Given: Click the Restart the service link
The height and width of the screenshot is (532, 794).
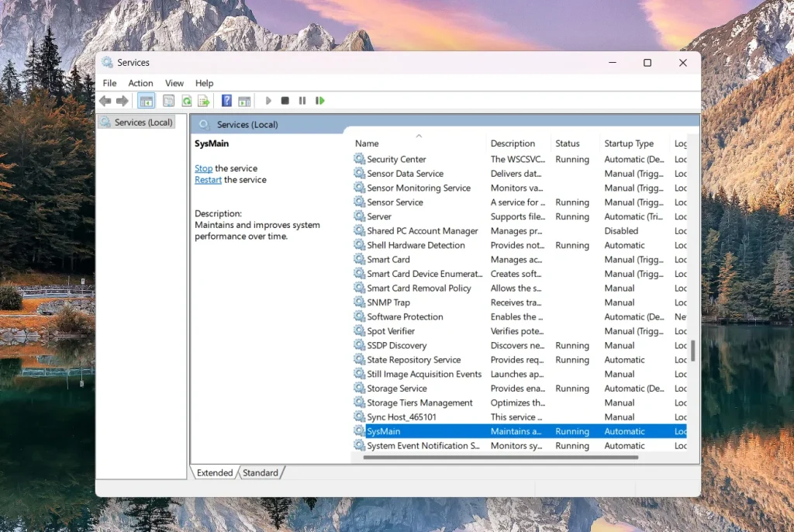Looking at the screenshot, I should 208,180.
